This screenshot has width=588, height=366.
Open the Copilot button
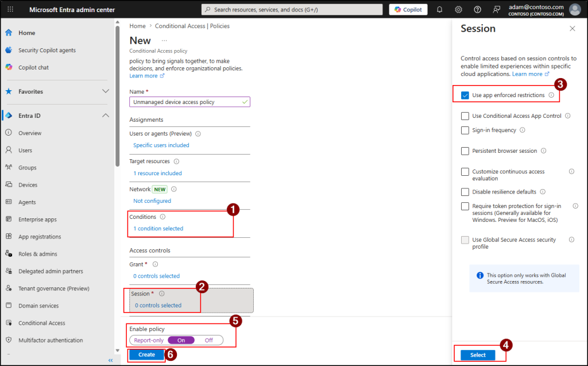(408, 9)
